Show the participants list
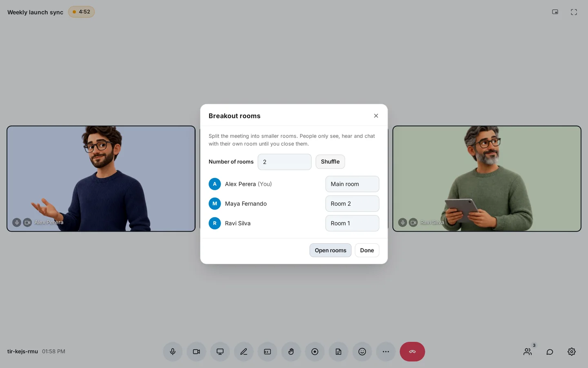Viewport: 588px width, 368px height. (x=528, y=352)
